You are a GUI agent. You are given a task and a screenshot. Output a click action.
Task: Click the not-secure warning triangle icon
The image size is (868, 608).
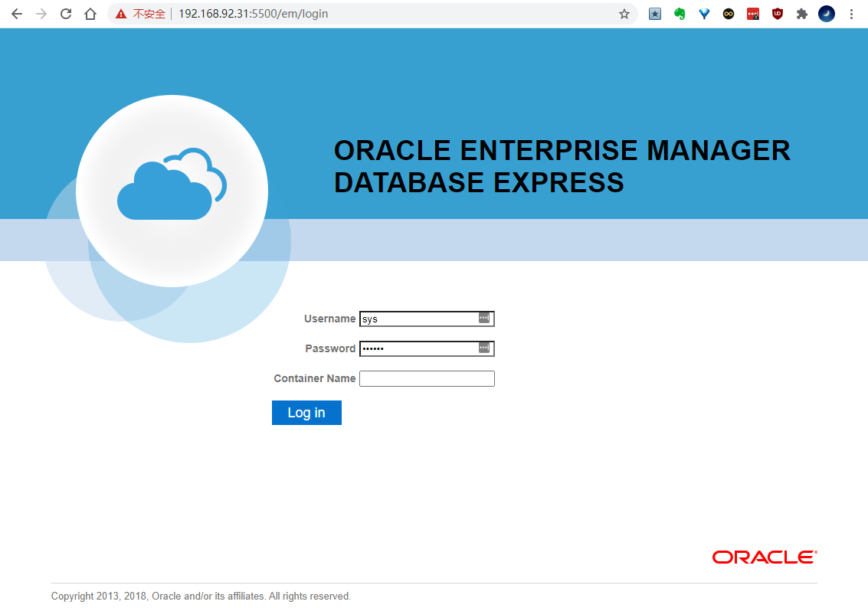pos(121,14)
